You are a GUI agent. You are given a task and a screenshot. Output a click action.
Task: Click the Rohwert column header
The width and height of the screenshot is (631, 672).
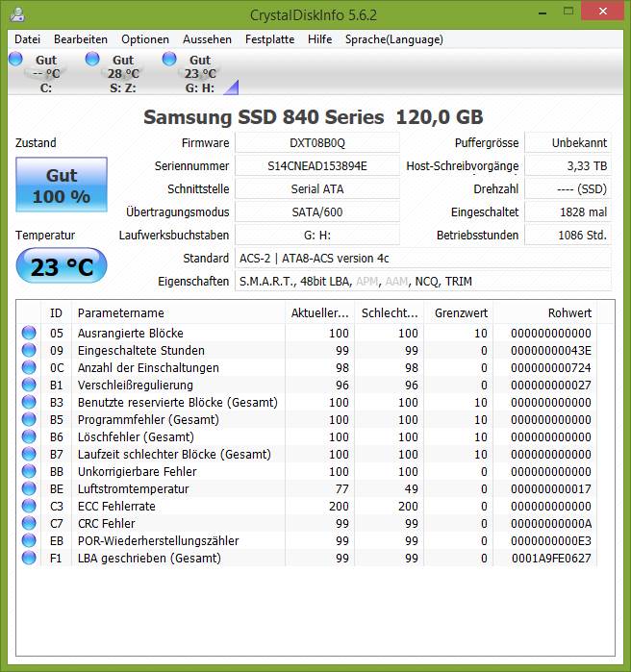pos(545,312)
